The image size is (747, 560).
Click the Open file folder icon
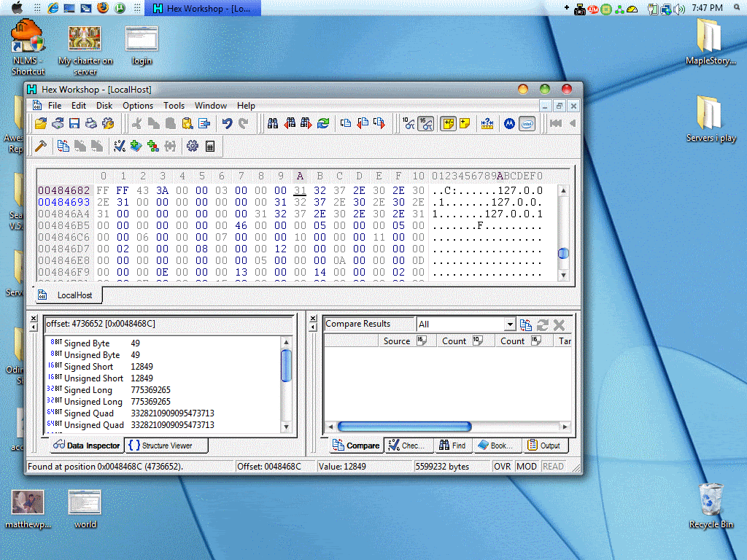[41, 124]
